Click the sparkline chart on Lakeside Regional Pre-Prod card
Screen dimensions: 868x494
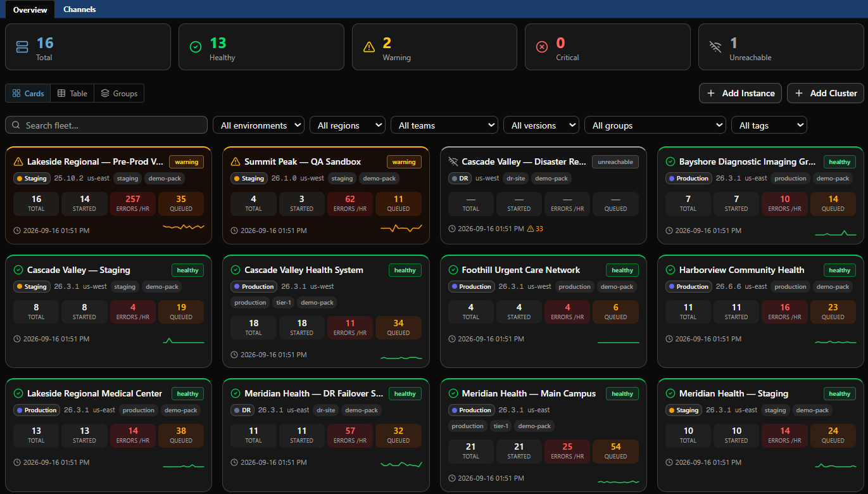(x=184, y=226)
